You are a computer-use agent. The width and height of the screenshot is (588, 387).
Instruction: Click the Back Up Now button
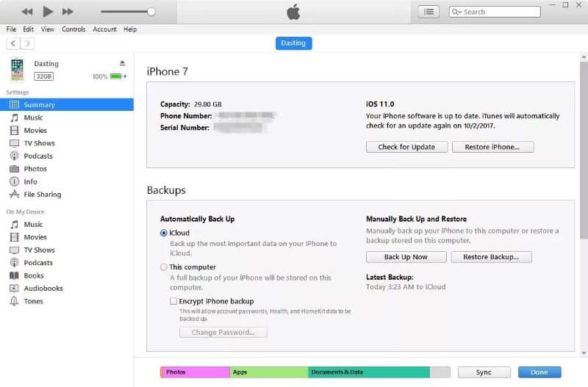(x=406, y=257)
